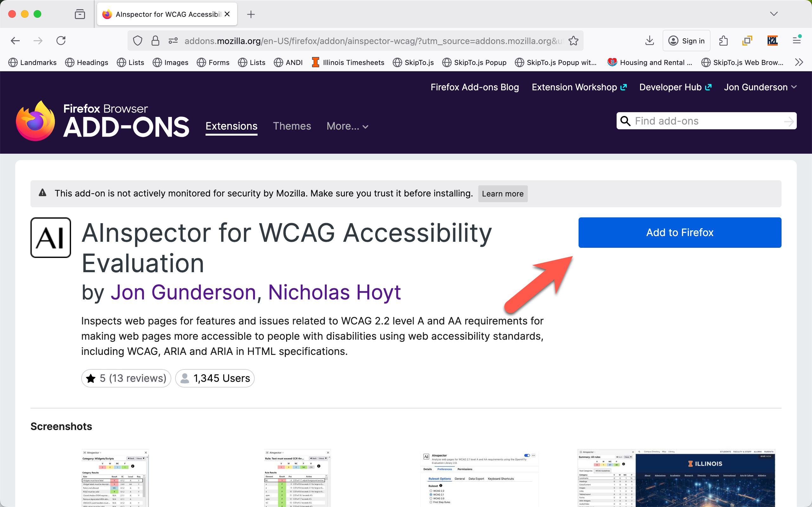Open the Firefox hamburger application menu
This screenshot has width=812, height=507.
click(x=797, y=41)
